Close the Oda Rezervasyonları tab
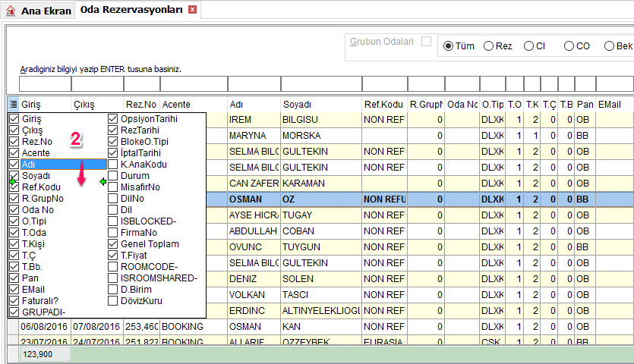The width and height of the screenshot is (634, 364). click(193, 10)
